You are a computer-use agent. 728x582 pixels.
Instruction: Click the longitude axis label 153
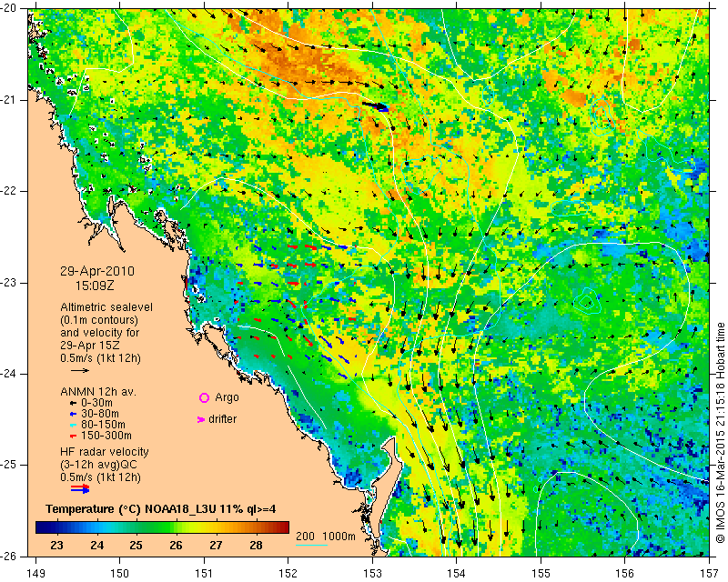pyautogui.click(x=372, y=574)
